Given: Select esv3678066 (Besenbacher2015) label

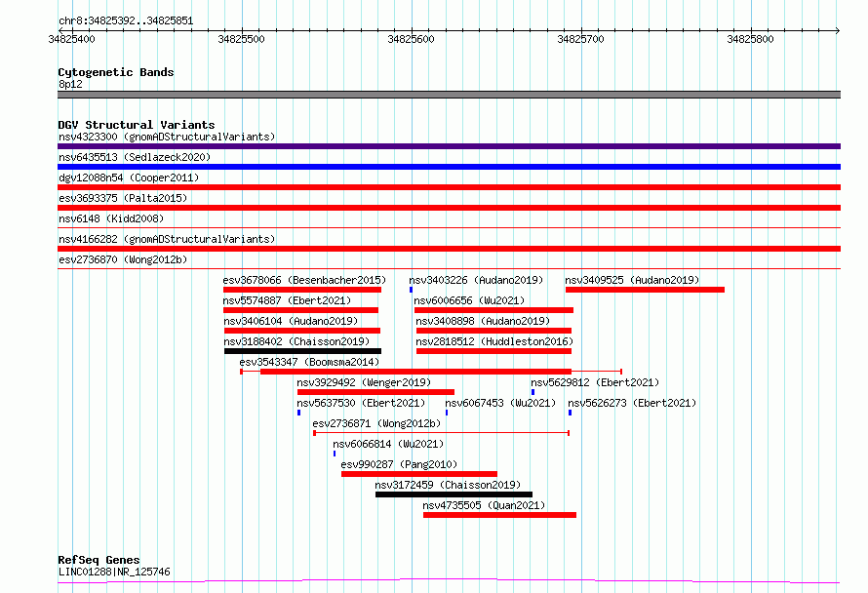Looking at the screenshot, I should click(304, 280).
